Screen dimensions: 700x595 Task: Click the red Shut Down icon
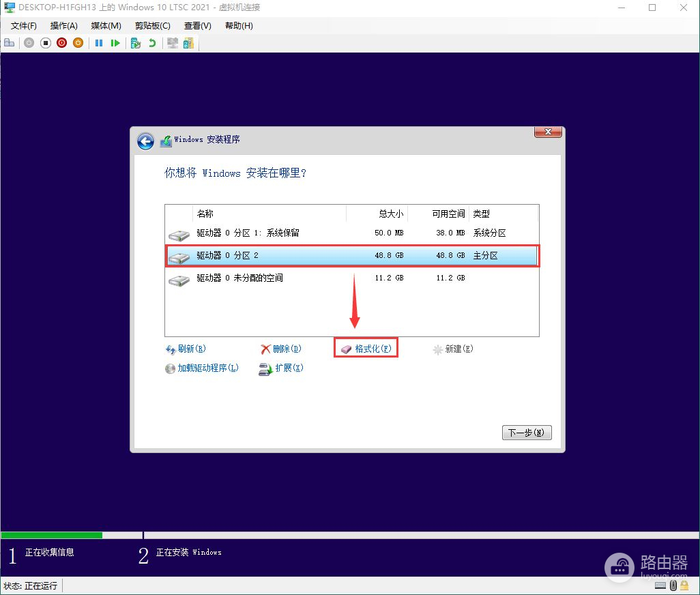click(61, 43)
